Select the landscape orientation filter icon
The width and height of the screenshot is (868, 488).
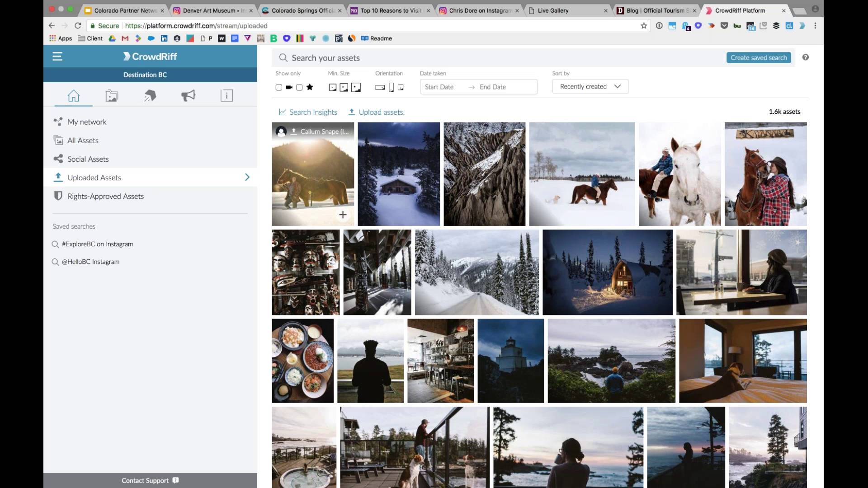coord(379,87)
